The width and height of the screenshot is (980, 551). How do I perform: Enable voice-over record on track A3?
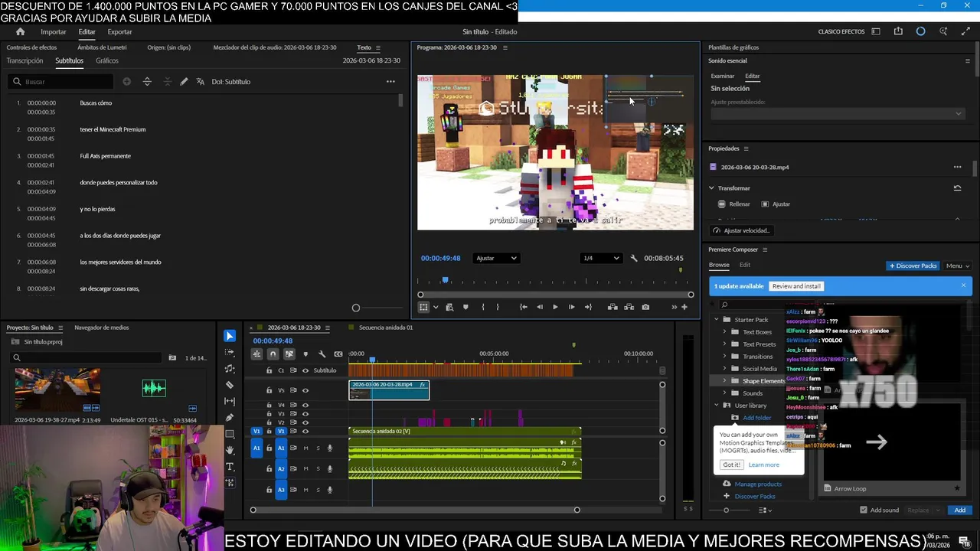pos(330,490)
